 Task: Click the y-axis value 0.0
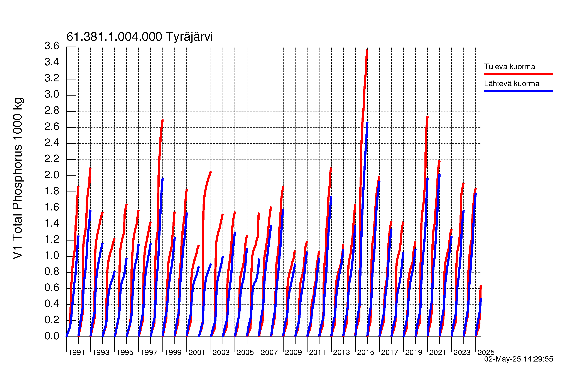coord(52,336)
